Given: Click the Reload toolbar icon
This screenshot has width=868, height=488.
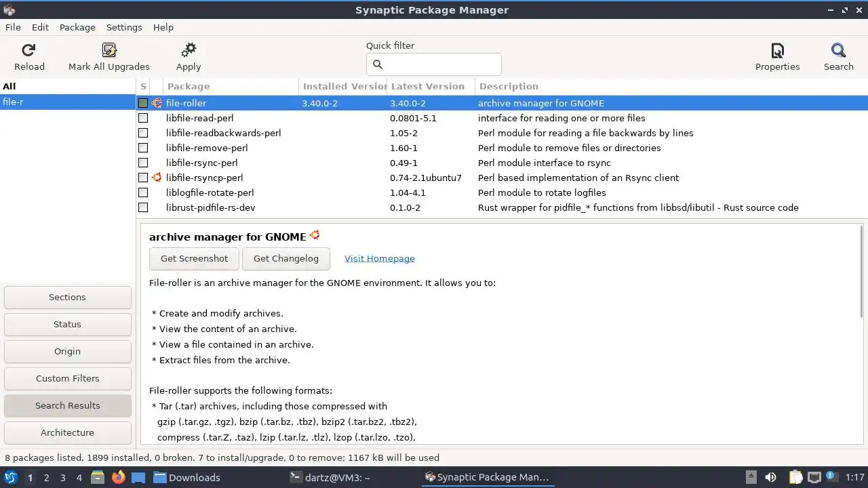Looking at the screenshot, I should tap(28, 50).
